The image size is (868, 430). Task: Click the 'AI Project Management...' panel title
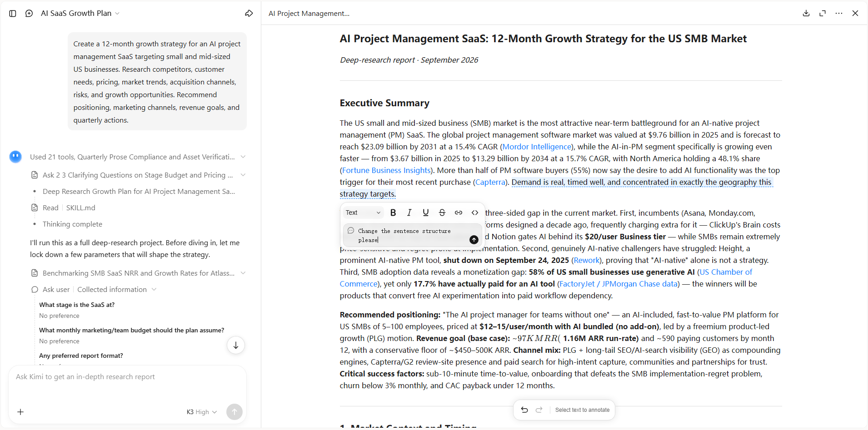click(309, 14)
